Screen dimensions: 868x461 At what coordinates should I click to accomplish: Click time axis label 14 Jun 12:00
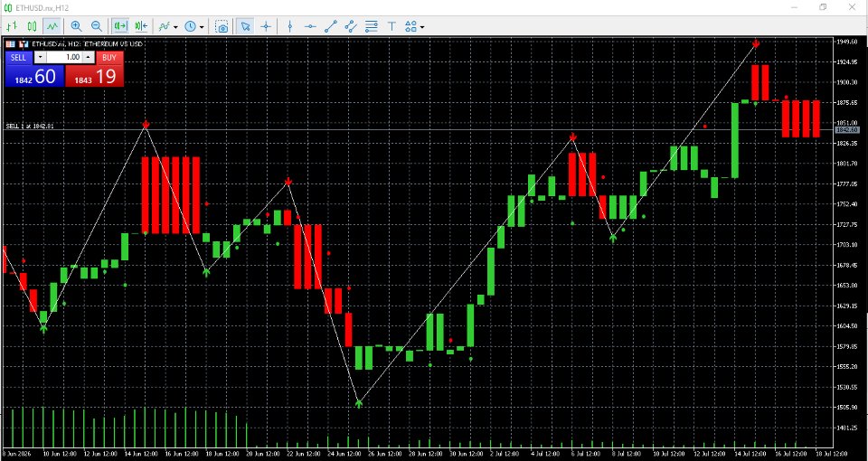coord(142,454)
